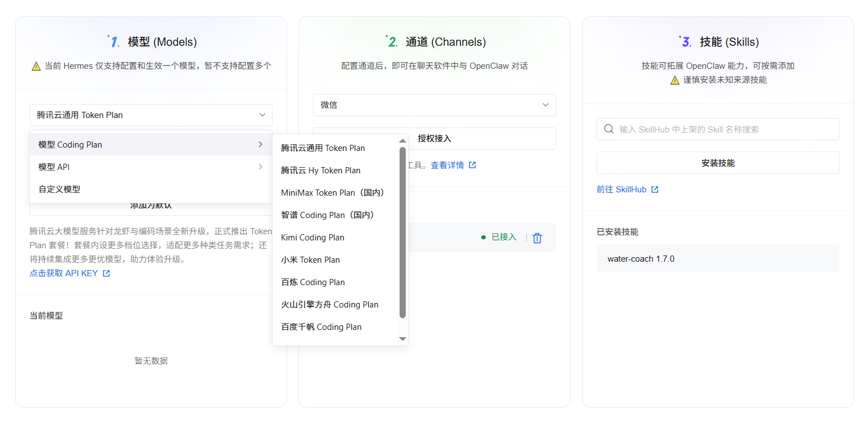Click the 添加为默认 button

click(x=151, y=205)
